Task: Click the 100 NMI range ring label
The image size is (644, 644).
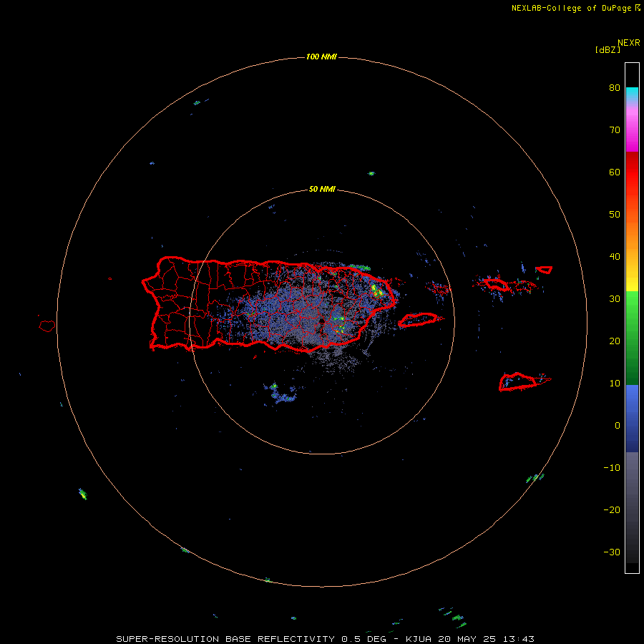Action: [x=321, y=57]
